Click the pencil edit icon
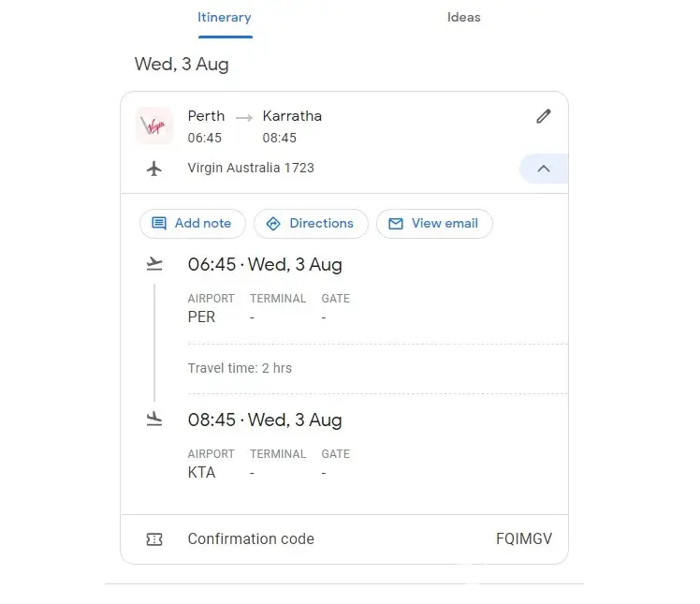The height and width of the screenshot is (604, 700). (544, 116)
